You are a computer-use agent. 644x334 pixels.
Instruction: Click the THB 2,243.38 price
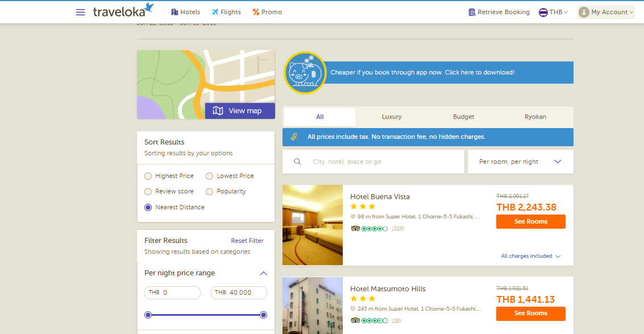pos(526,207)
